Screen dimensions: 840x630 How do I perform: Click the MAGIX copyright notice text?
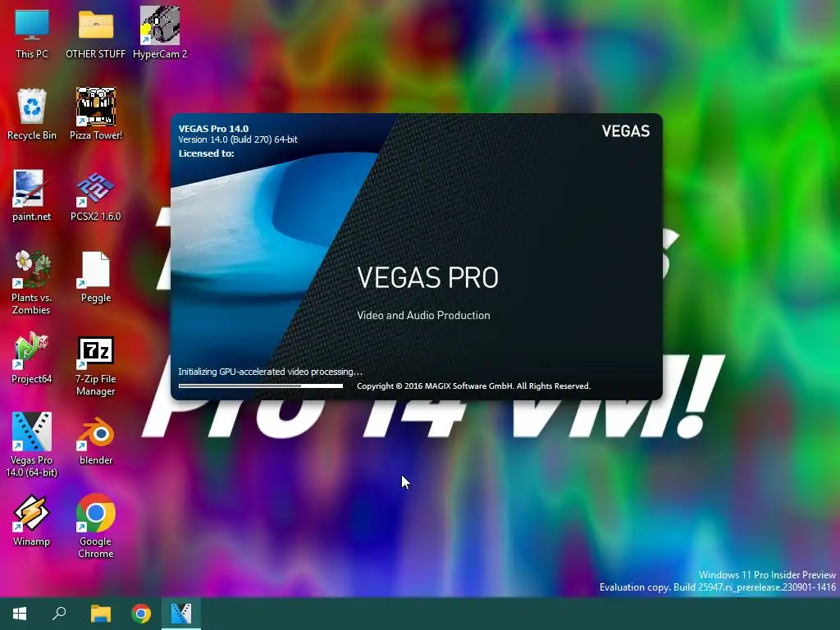(x=473, y=386)
